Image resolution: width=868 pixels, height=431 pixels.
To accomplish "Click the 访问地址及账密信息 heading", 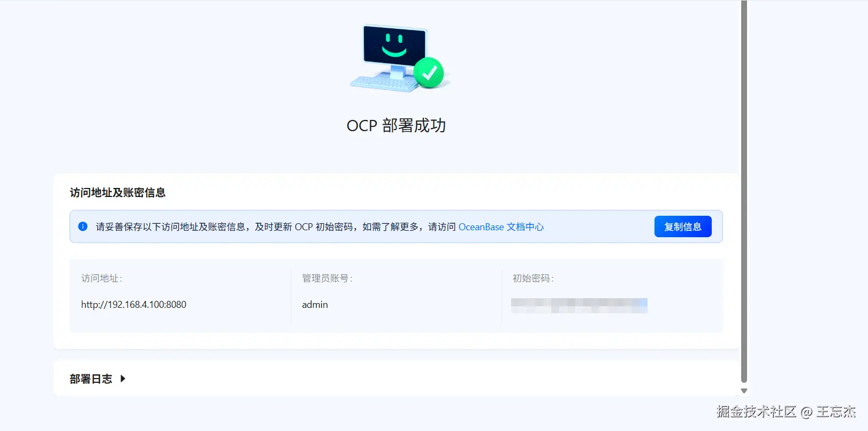I will (x=118, y=193).
